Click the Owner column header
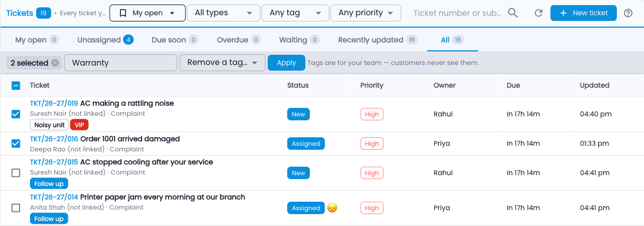 pos(444,85)
